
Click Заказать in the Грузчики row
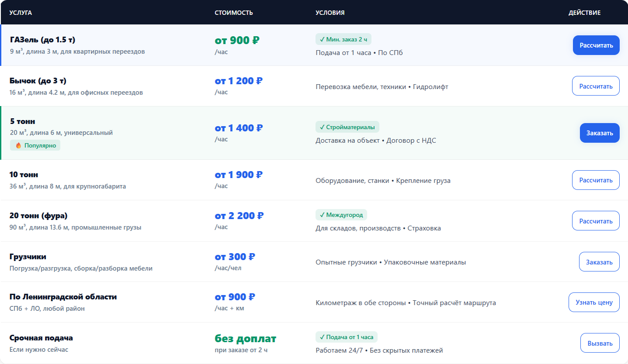click(599, 262)
